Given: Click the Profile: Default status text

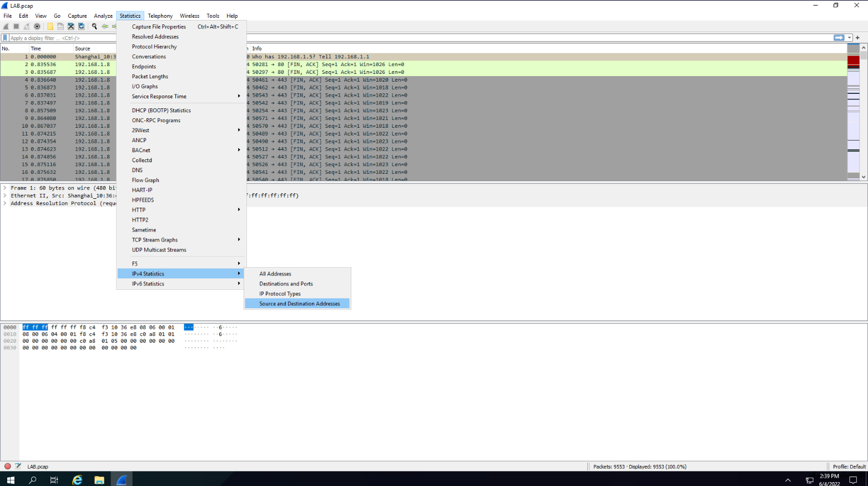Looking at the screenshot, I should tap(849, 467).
